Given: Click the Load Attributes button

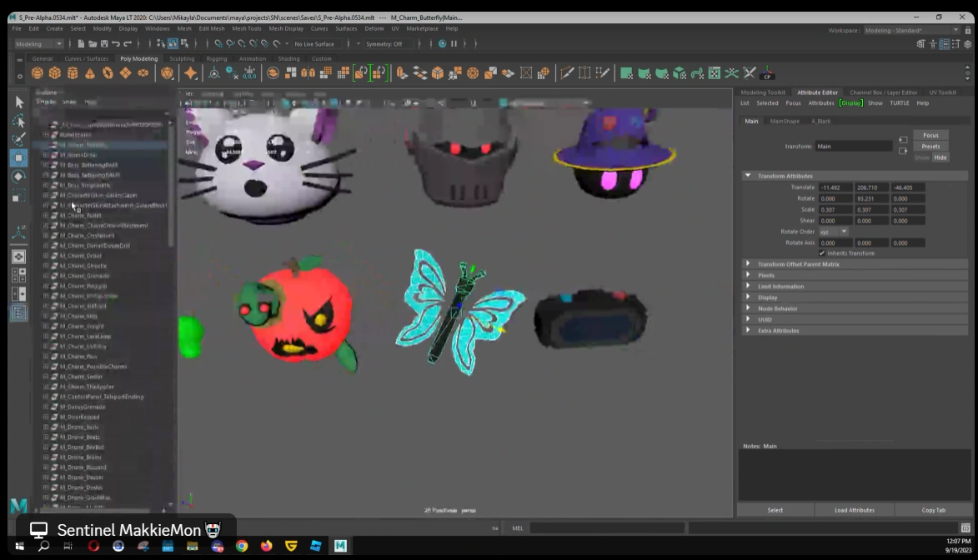Looking at the screenshot, I should click(x=855, y=510).
